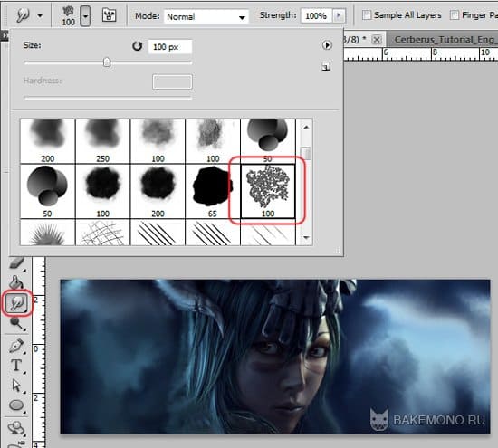Open the Strength slider popup arrow
The width and height of the screenshot is (498, 448).
coord(339,15)
